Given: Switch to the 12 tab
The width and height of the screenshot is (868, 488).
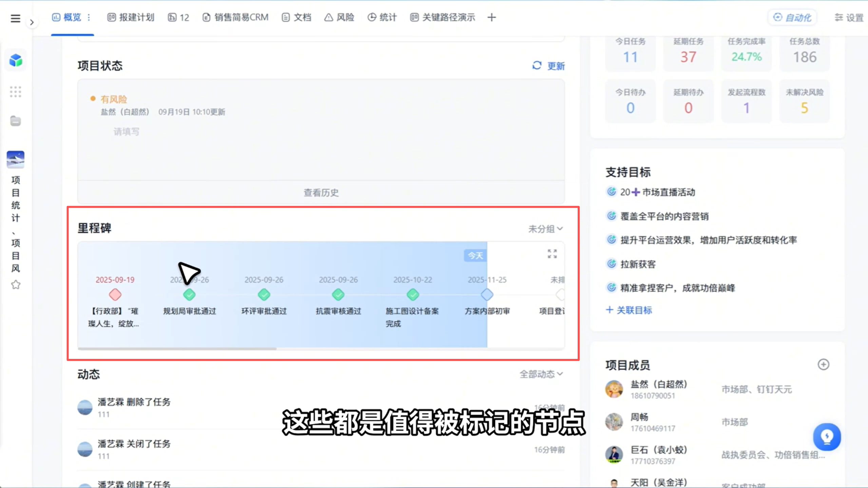Looking at the screenshot, I should point(178,17).
